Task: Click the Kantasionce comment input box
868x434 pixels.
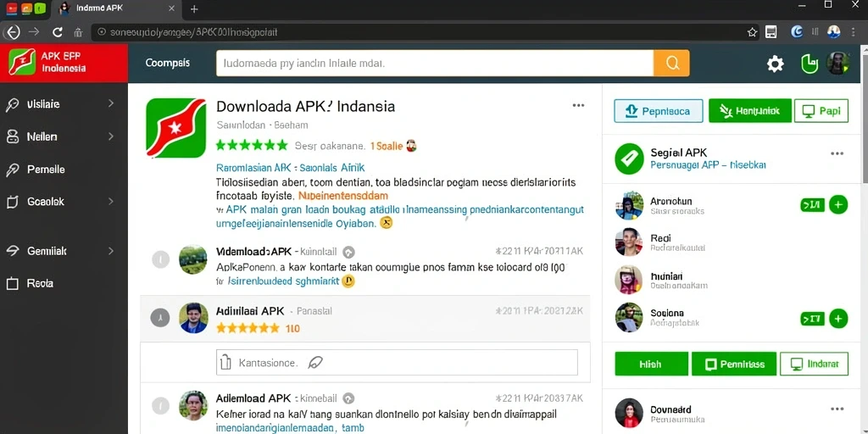Action: pyautogui.click(x=397, y=363)
